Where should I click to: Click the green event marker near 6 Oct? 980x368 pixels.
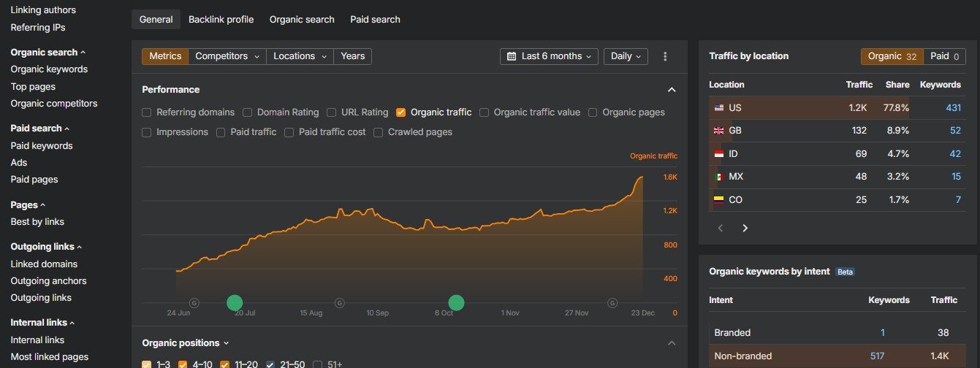[x=457, y=302]
